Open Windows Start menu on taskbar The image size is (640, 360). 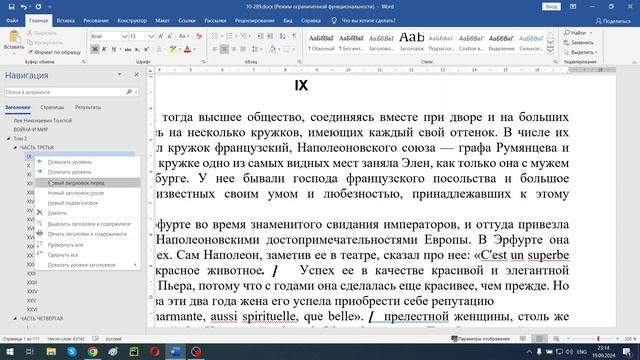tap(9, 352)
